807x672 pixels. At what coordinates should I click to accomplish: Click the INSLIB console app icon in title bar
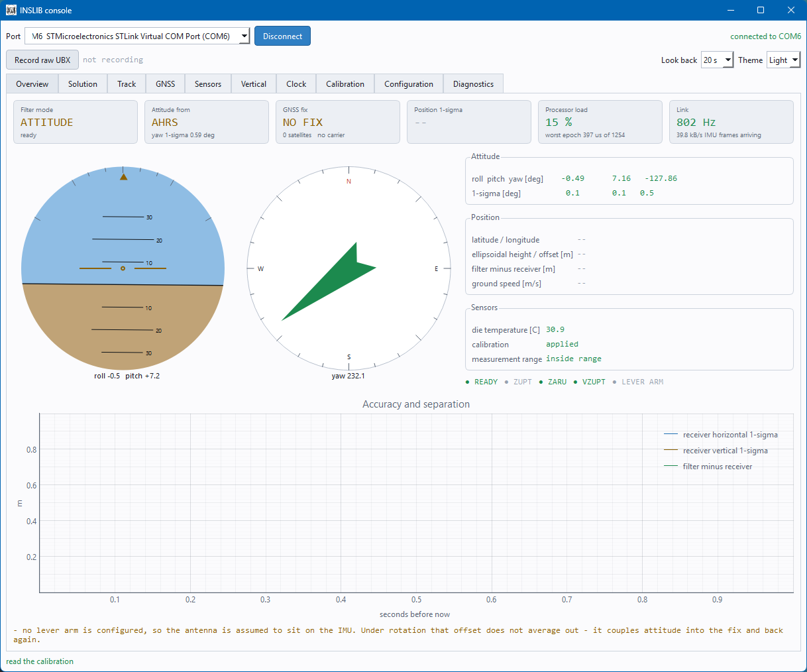click(x=11, y=10)
